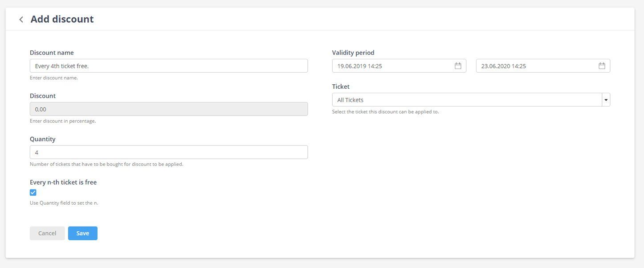
Task: Click the disabled Discount percentage field
Action: click(168, 109)
